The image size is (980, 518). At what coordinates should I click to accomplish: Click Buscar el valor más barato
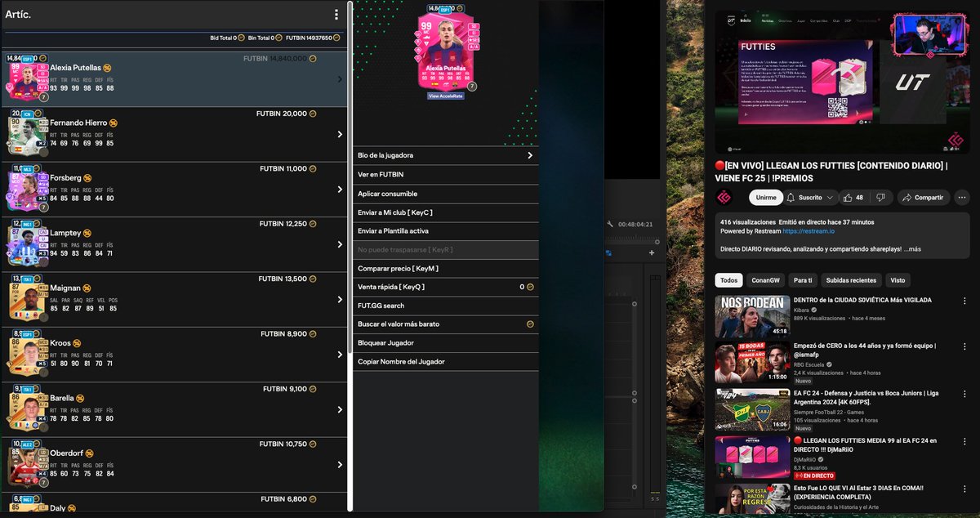pyautogui.click(x=446, y=324)
